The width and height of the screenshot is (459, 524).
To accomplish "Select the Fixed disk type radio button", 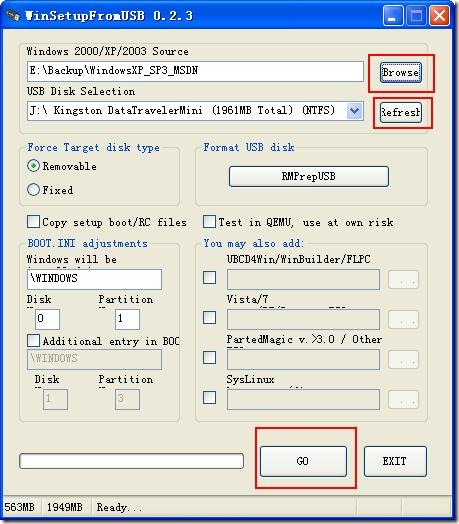I will 33,189.
